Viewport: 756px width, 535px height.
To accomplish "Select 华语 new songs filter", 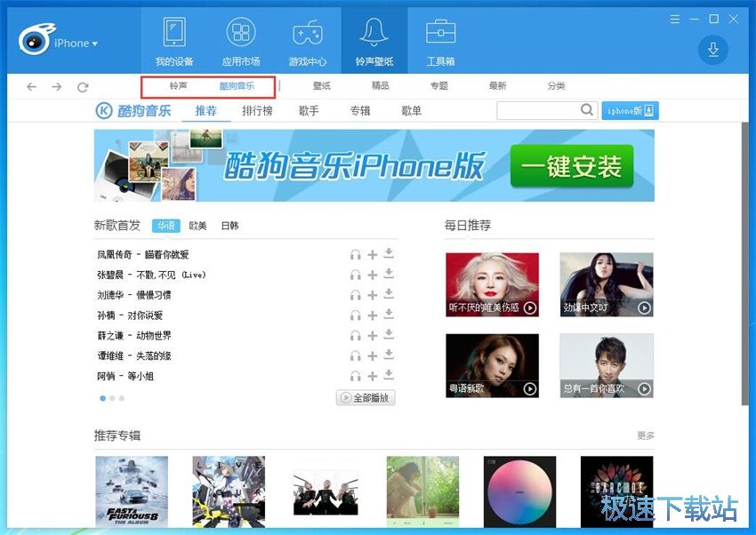I will [165, 226].
